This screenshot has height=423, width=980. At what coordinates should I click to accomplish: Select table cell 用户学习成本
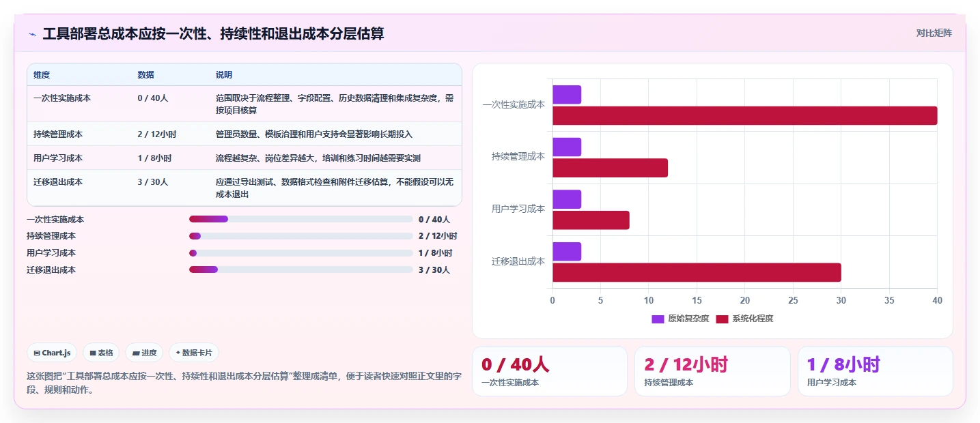tap(58, 158)
